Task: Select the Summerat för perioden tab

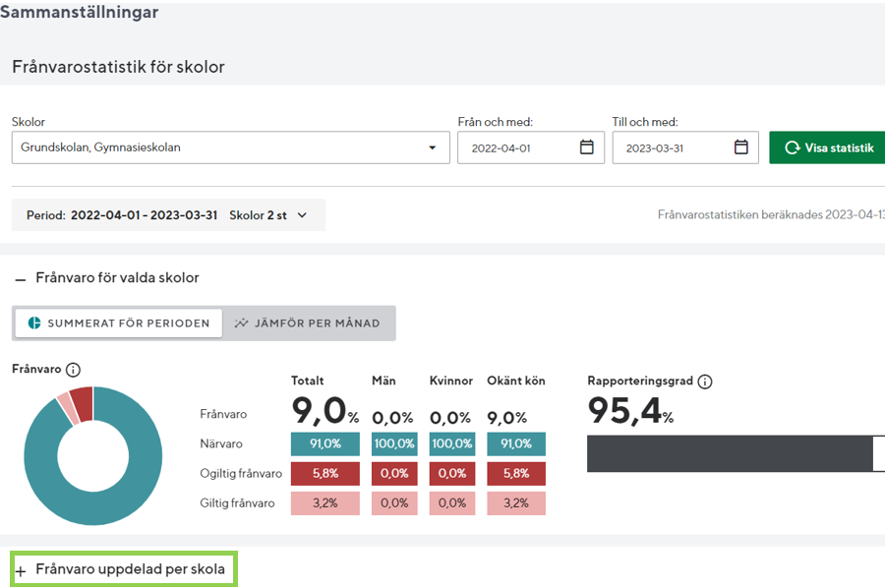Action: point(118,323)
